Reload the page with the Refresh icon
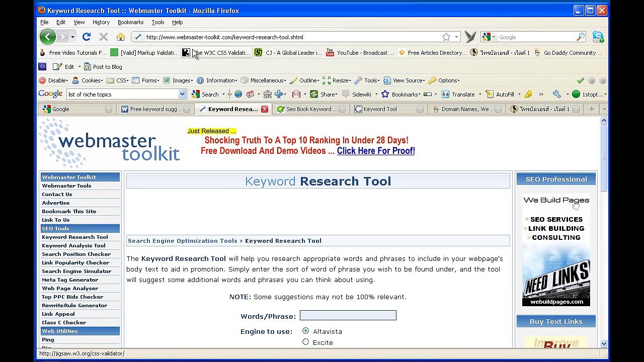The width and height of the screenshot is (644, 362). click(x=87, y=37)
